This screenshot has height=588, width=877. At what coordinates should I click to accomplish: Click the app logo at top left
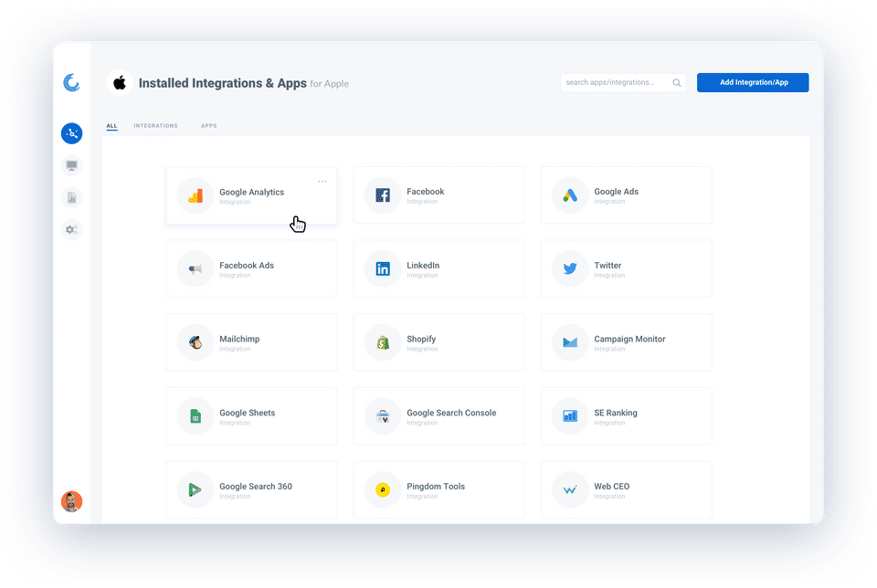click(71, 83)
